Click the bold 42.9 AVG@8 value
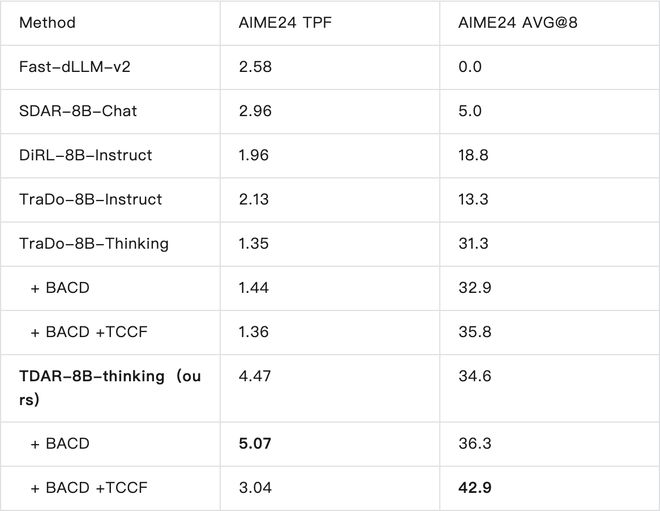Viewport: 660px width, 511px height. point(475,488)
